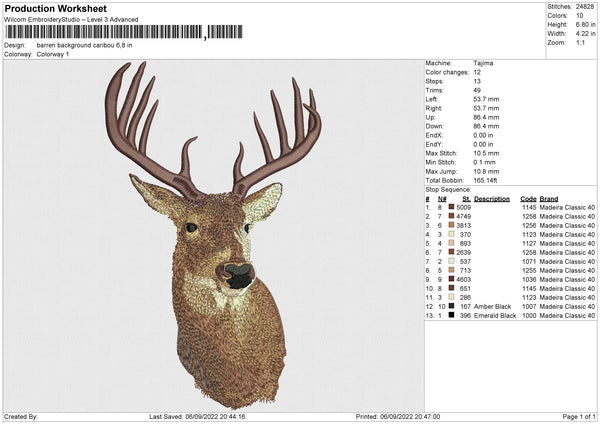Click the Left extent value 53.7 mm

(x=486, y=99)
